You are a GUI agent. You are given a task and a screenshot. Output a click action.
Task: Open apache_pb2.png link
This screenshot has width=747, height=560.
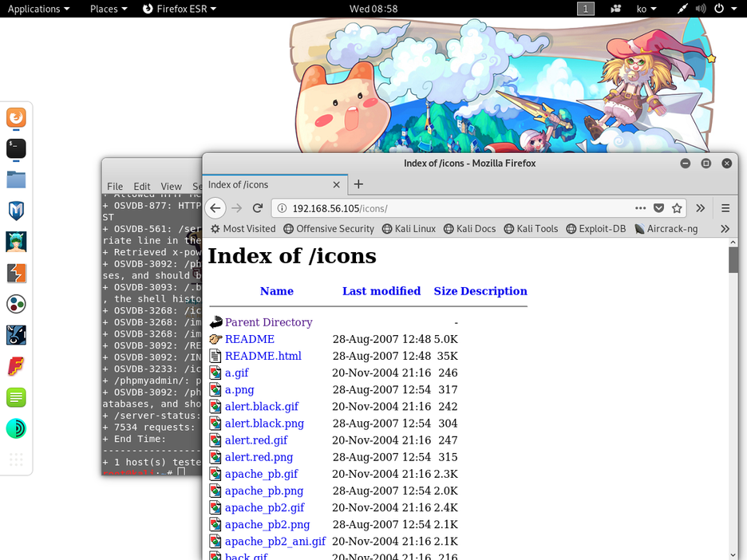pyautogui.click(x=267, y=525)
